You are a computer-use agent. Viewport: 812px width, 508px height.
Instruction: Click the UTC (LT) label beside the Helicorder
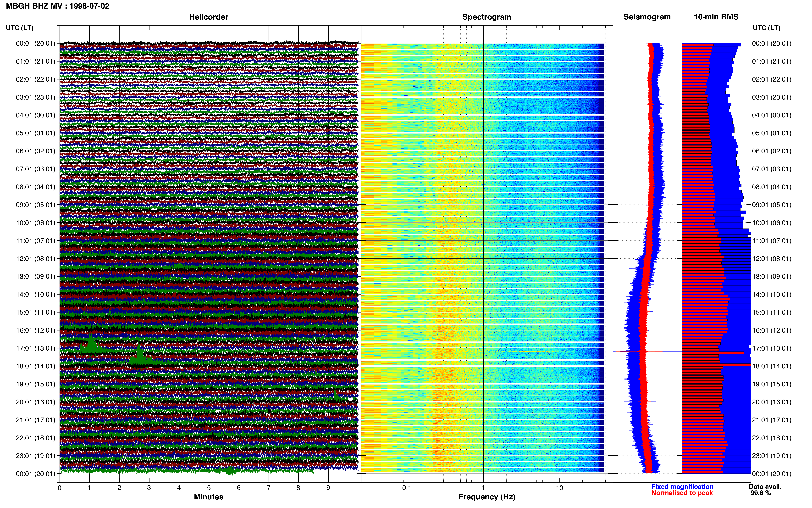[20, 28]
